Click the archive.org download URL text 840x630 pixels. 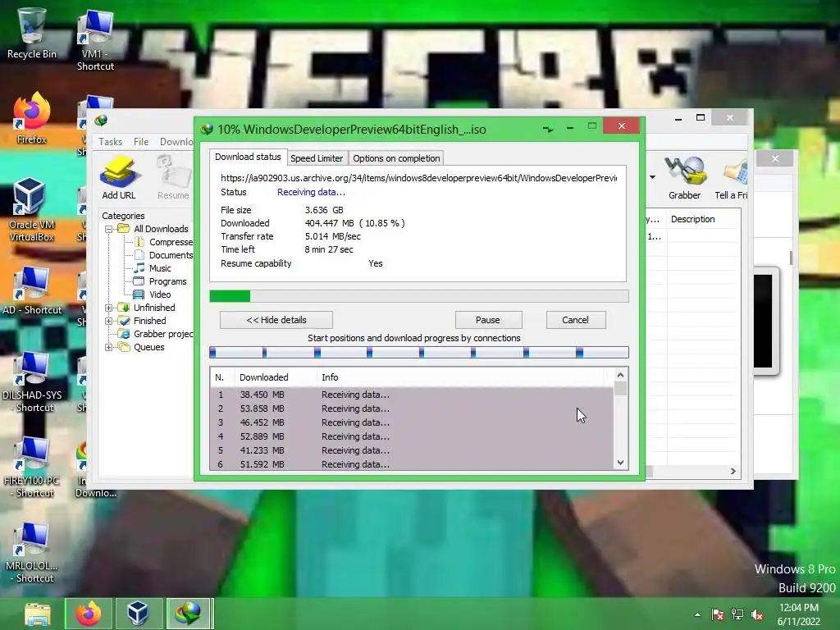click(x=418, y=178)
